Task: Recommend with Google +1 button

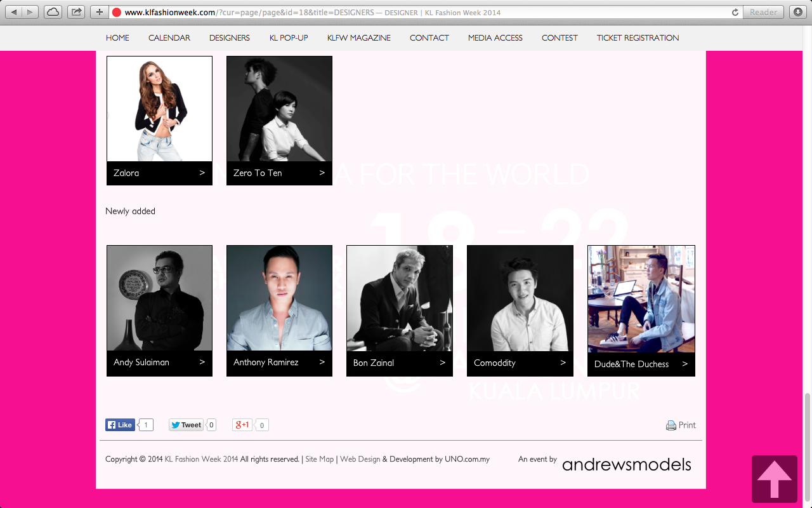Action: click(x=242, y=425)
